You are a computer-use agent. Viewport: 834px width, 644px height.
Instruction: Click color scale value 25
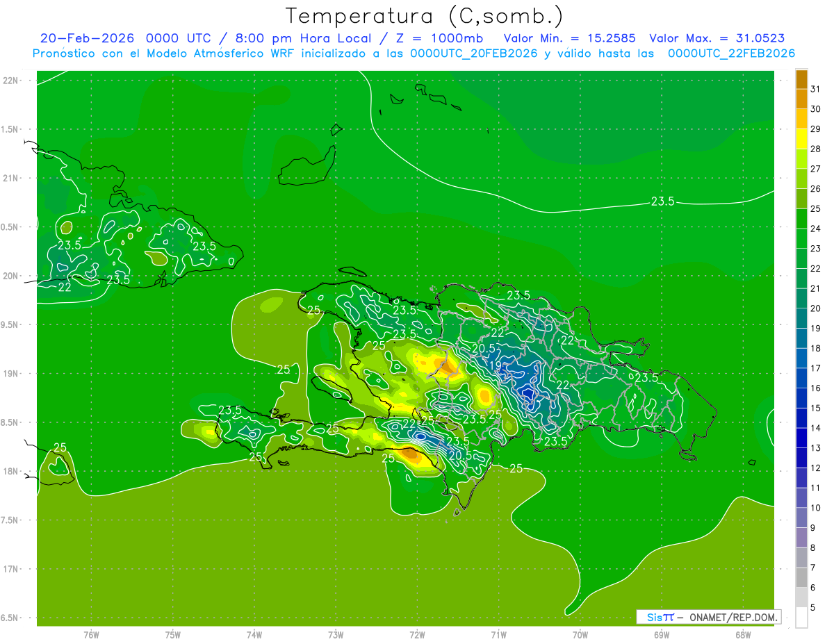pyautogui.click(x=815, y=208)
